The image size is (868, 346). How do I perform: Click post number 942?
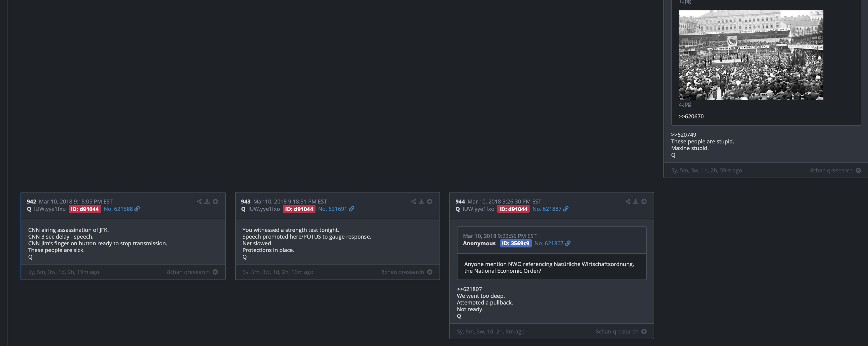click(31, 201)
